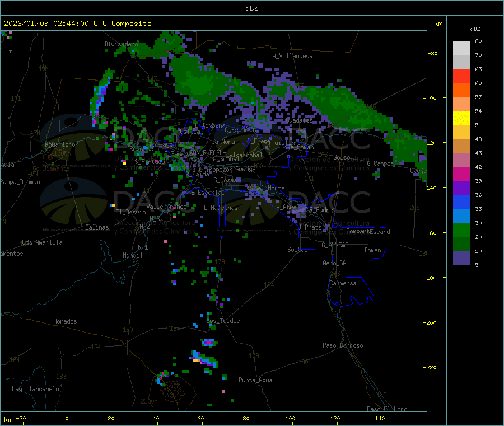
Task: Click the R_Padre place label
Action: [x=321, y=210]
